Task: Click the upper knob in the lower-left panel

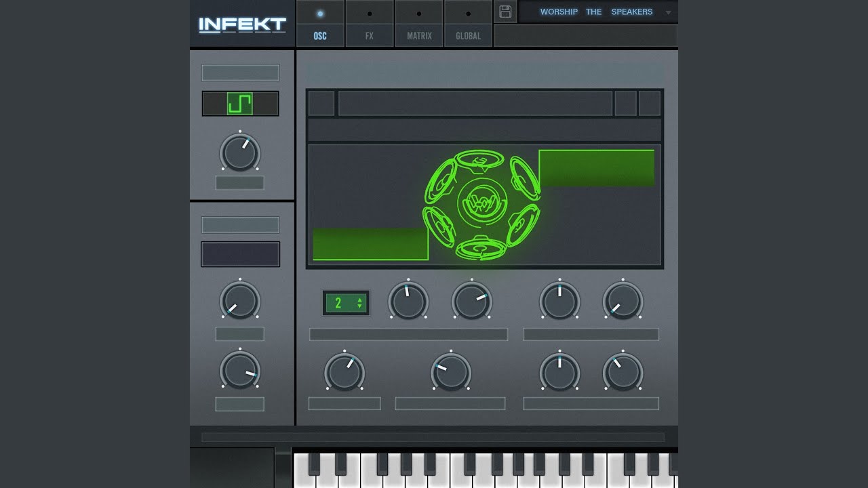Action: 240,300
